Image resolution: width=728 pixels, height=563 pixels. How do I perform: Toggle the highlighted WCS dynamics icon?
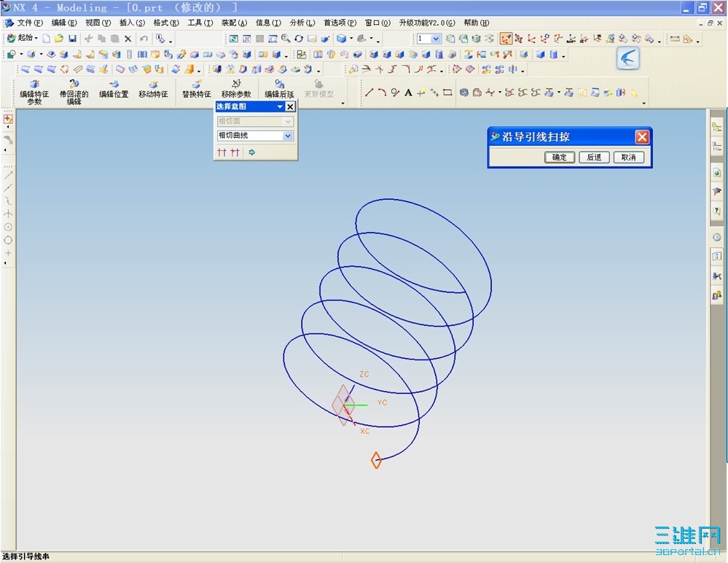tap(506, 39)
